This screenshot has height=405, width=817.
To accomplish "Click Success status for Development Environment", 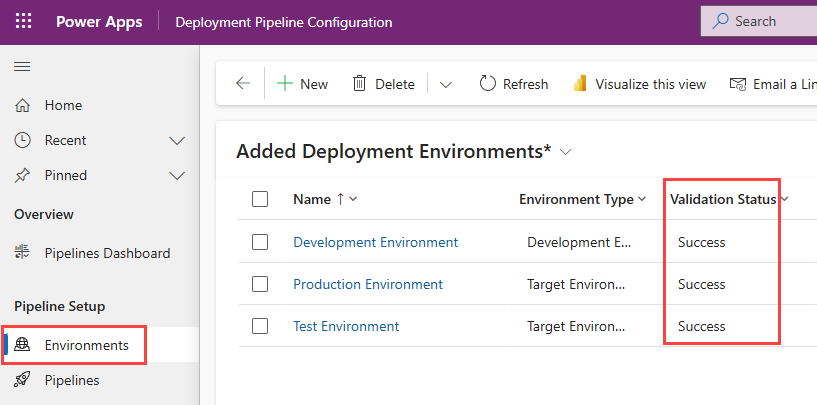I will click(x=701, y=242).
